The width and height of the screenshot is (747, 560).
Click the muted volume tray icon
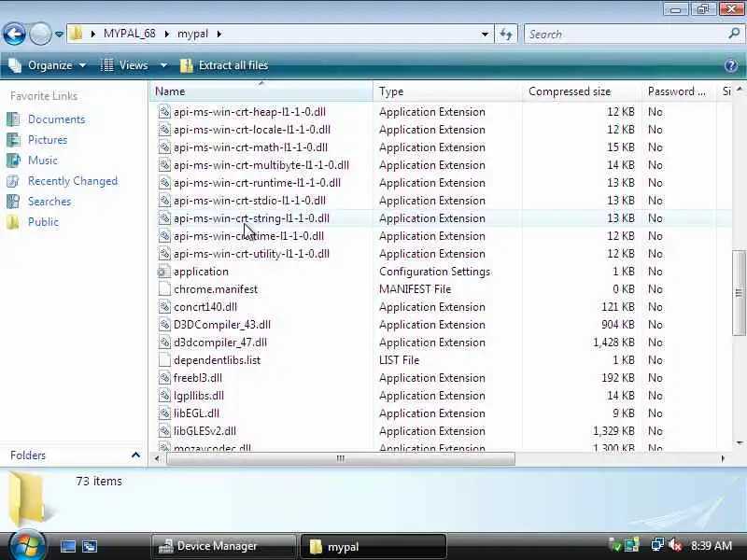[x=674, y=545]
